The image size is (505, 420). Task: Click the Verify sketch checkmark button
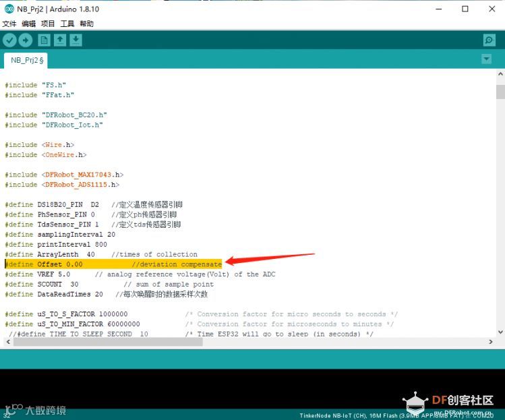click(9, 40)
